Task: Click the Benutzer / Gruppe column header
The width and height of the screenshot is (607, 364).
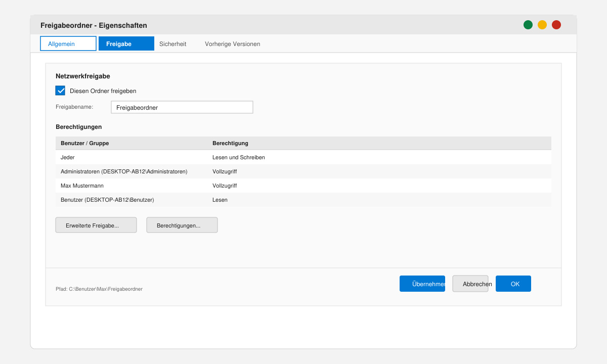Action: 84,143
